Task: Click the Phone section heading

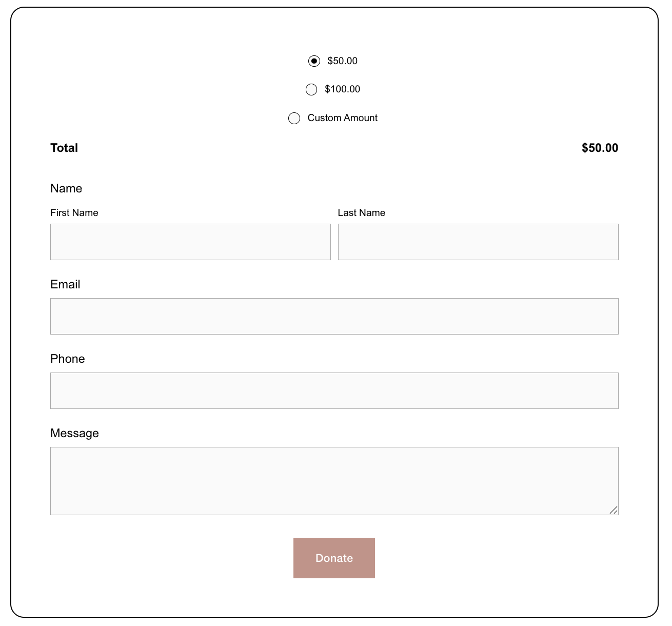Action: tap(67, 359)
